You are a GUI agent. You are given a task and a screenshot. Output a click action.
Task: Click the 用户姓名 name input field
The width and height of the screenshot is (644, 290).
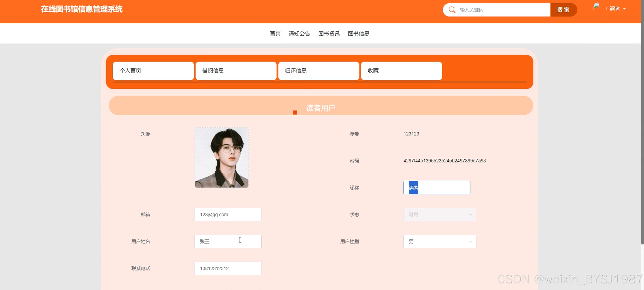pyautogui.click(x=228, y=241)
